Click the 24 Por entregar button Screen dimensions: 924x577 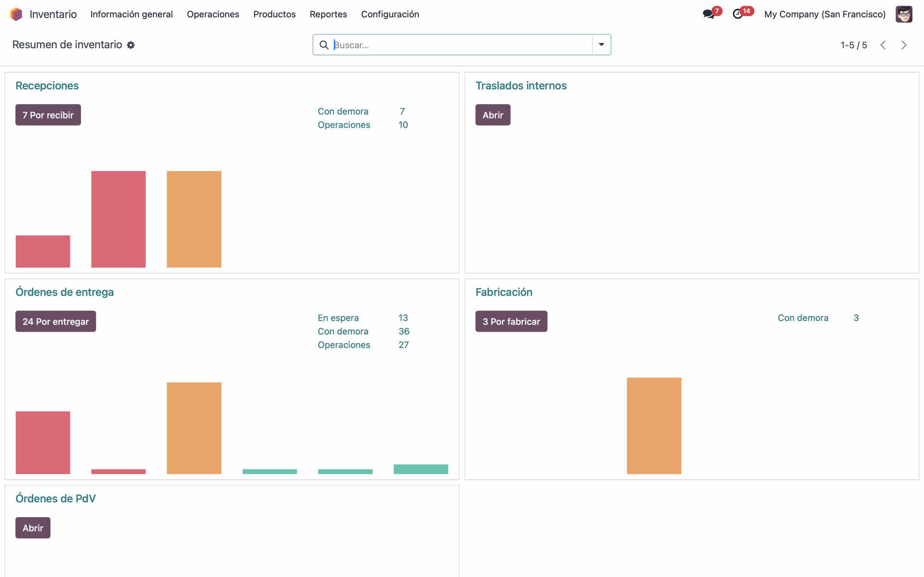pyautogui.click(x=56, y=322)
